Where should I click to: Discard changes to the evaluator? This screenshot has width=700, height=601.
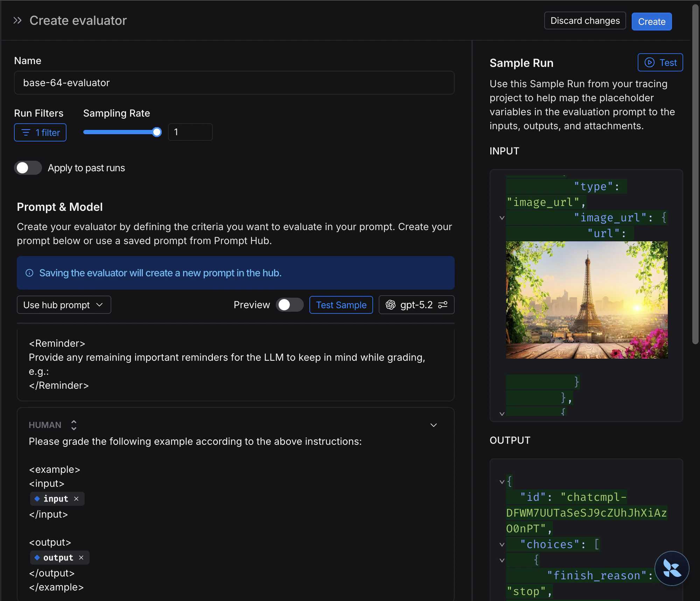click(x=584, y=21)
